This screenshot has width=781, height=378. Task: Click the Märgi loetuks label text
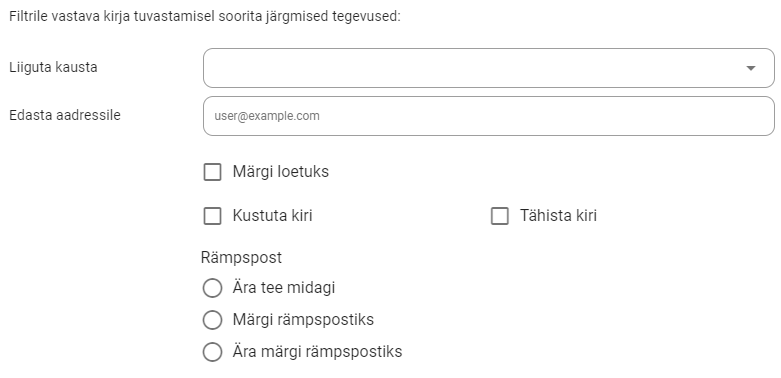(x=280, y=172)
